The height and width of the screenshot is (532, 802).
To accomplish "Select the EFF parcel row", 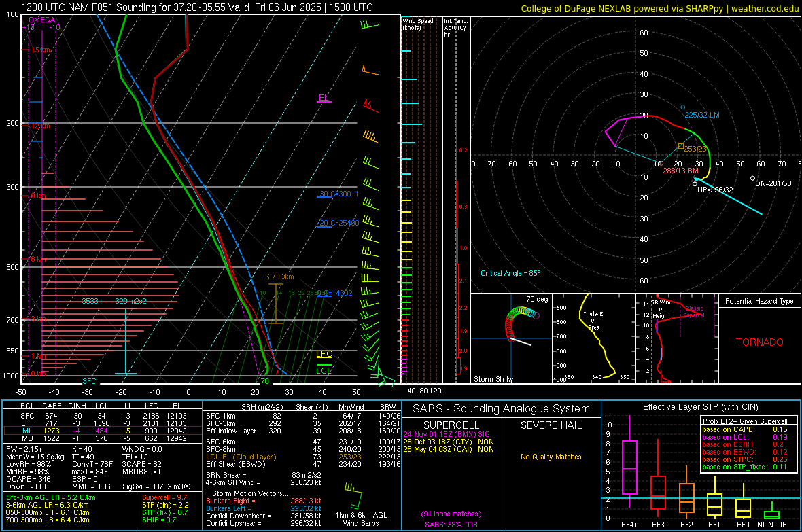I will pos(103,423).
